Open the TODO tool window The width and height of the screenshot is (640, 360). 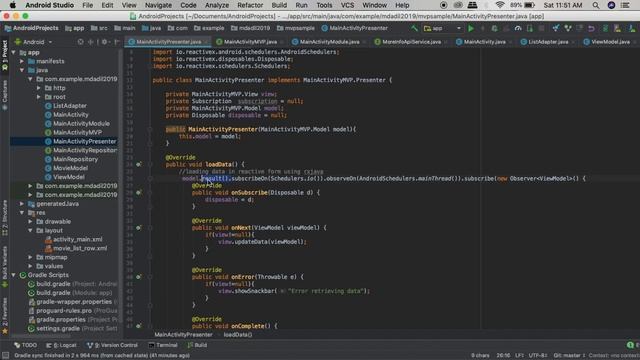click(25, 345)
